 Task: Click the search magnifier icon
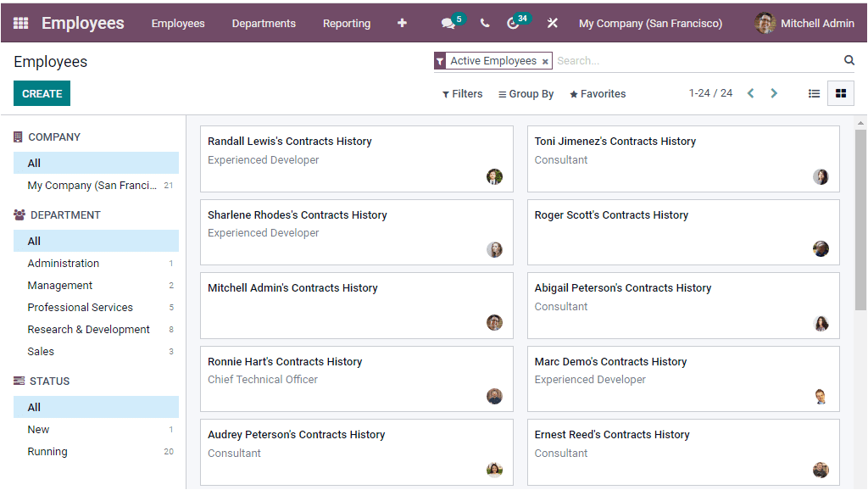[x=849, y=60]
